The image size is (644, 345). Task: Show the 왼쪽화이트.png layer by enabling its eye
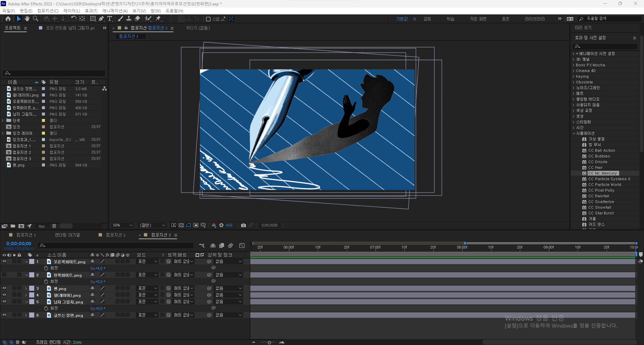click(x=4, y=275)
